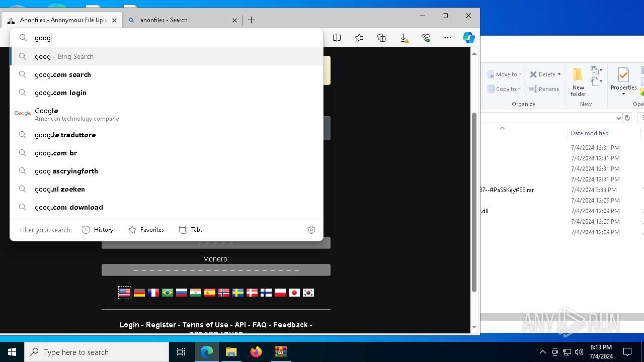Select United States flag language
This screenshot has height=362, width=644.
click(125, 293)
